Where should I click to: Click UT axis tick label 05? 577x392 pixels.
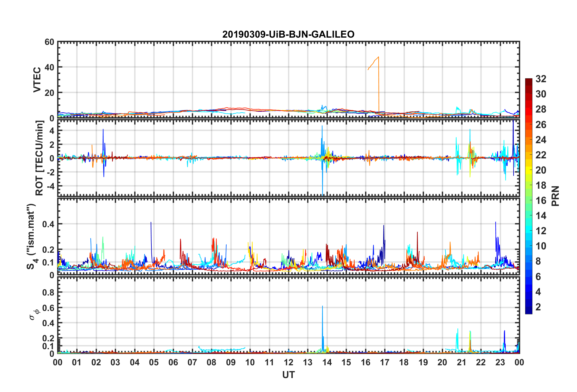click(x=154, y=362)
